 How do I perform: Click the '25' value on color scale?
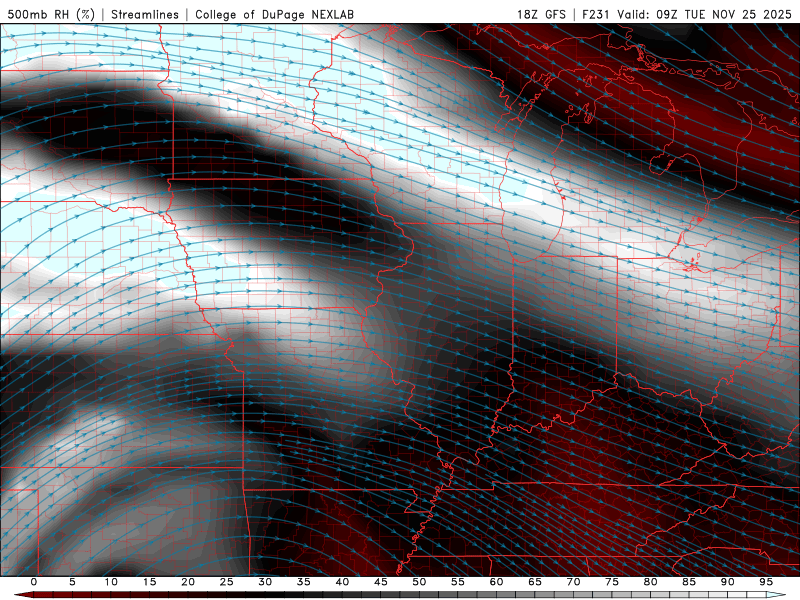click(226, 582)
